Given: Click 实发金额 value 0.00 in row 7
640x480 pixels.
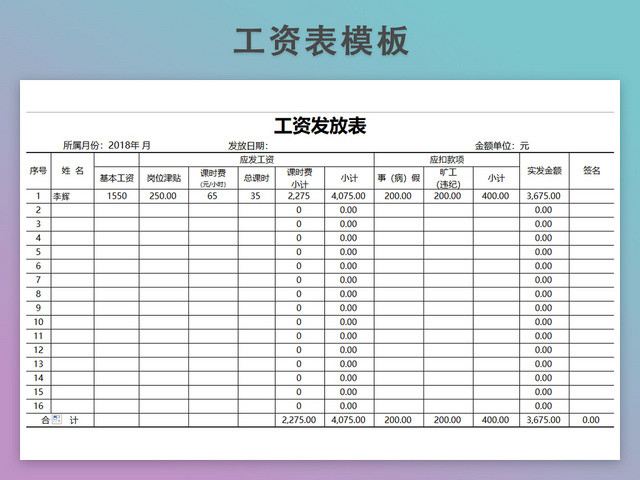Looking at the screenshot, I should tap(543, 280).
